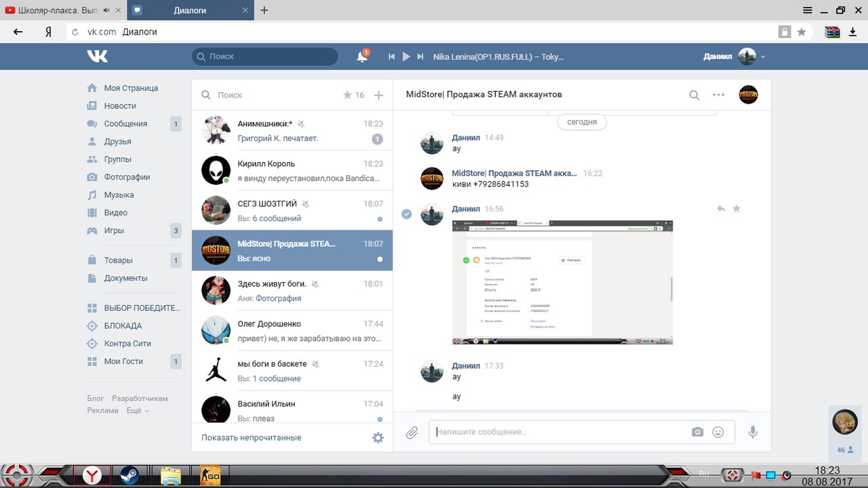Viewport: 868px width, 488px height.
Task: Open the Даниил profile dropdown menu
Action: click(734, 57)
